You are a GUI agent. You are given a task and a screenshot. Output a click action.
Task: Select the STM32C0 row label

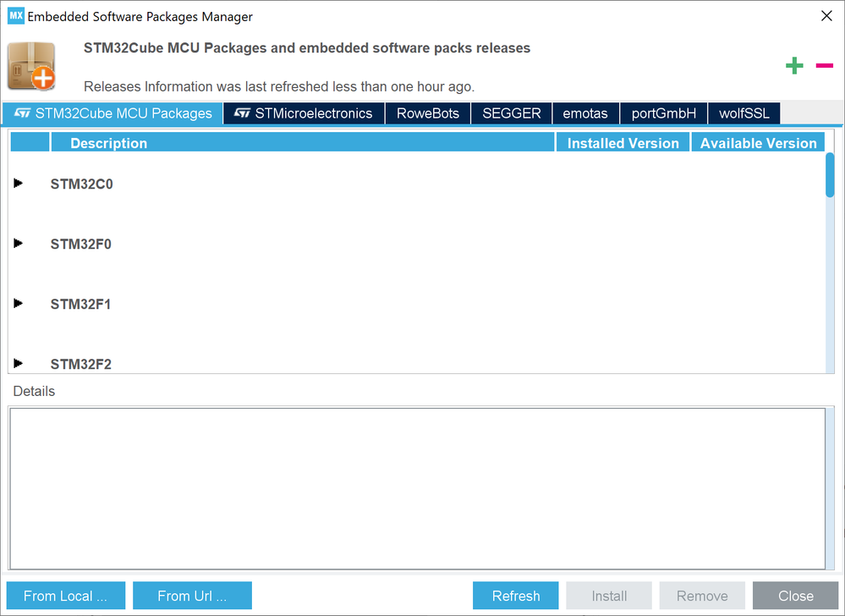(x=81, y=184)
